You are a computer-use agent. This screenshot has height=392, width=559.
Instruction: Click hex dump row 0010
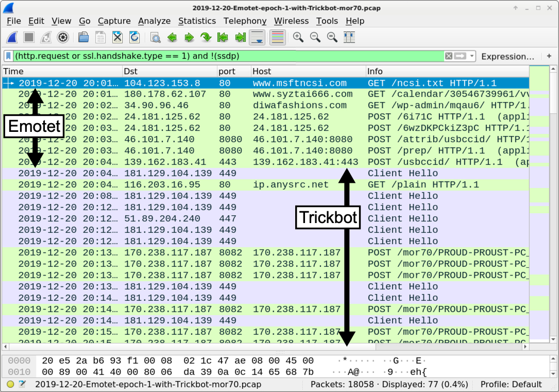275,372
